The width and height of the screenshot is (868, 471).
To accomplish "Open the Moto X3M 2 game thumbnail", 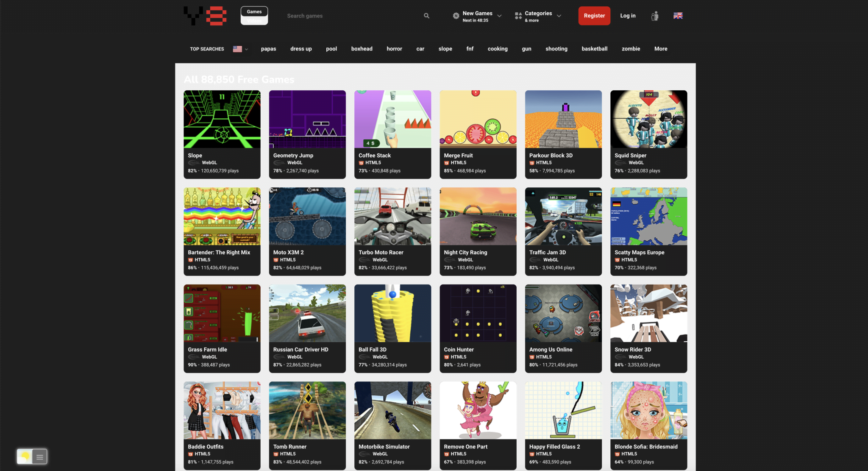I will 307,216.
